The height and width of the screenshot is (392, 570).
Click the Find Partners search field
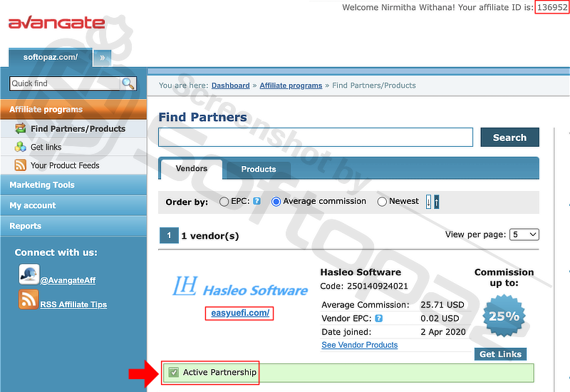(x=316, y=137)
